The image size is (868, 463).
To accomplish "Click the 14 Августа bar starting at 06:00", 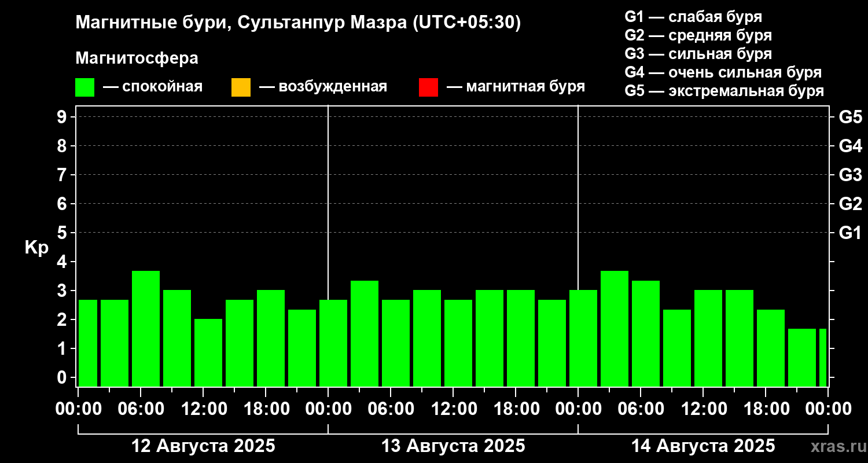I will click(x=646, y=333).
